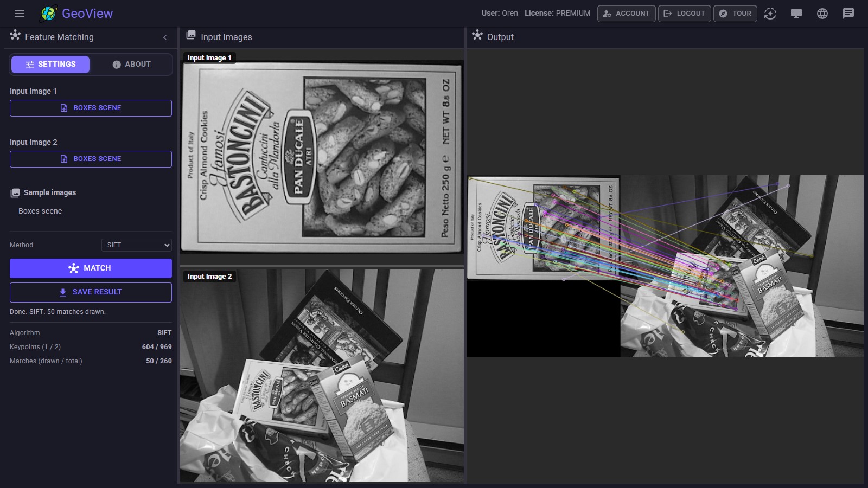This screenshot has width=868, height=488.
Task: Choose file for Input Image 2
Action: click(91, 159)
